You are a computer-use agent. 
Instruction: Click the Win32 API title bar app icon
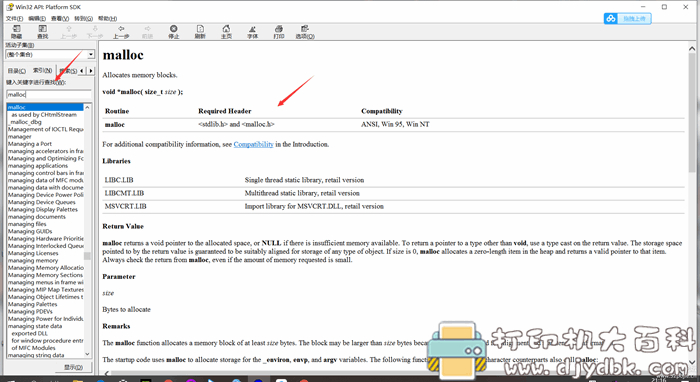[9, 7]
